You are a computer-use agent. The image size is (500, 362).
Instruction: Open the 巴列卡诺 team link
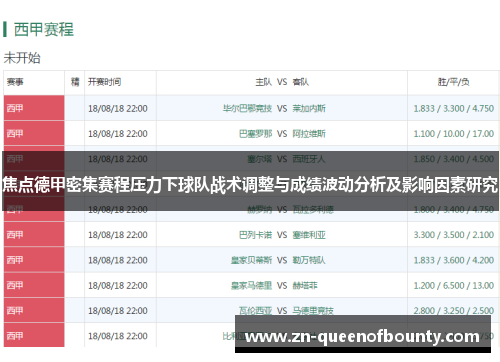tap(255, 235)
